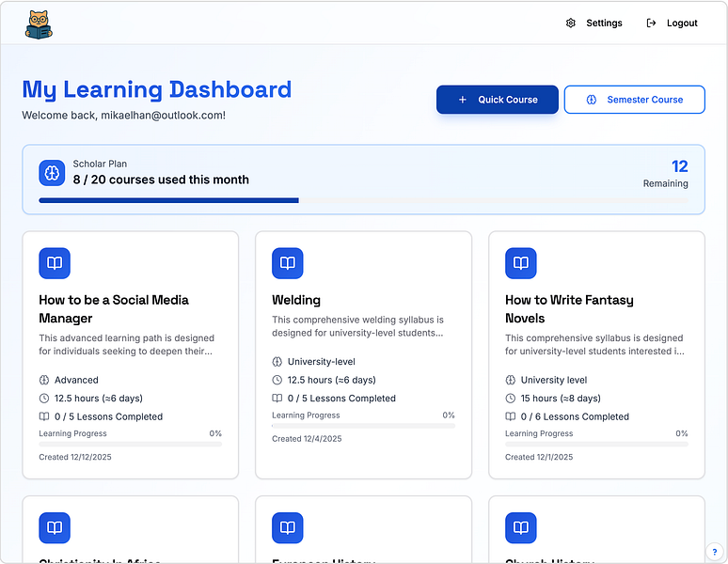The height and width of the screenshot is (564, 728).
Task: Click the book icon on Social Media Manager card
Action: (55, 263)
